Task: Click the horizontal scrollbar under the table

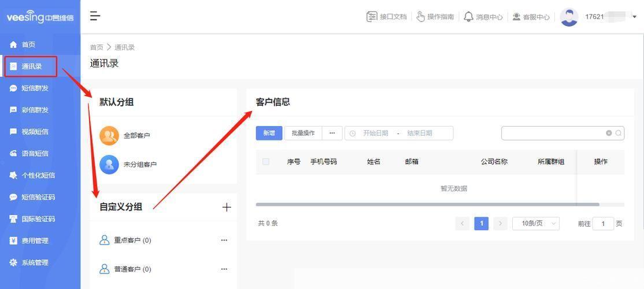Action: tap(427, 205)
